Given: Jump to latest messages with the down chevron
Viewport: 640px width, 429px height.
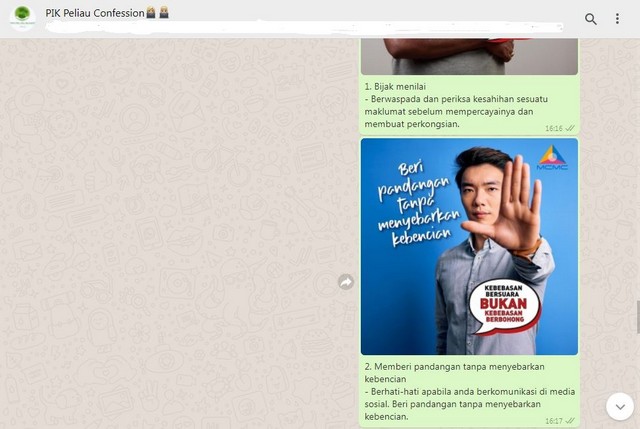Looking at the screenshot, I should [619, 405].
